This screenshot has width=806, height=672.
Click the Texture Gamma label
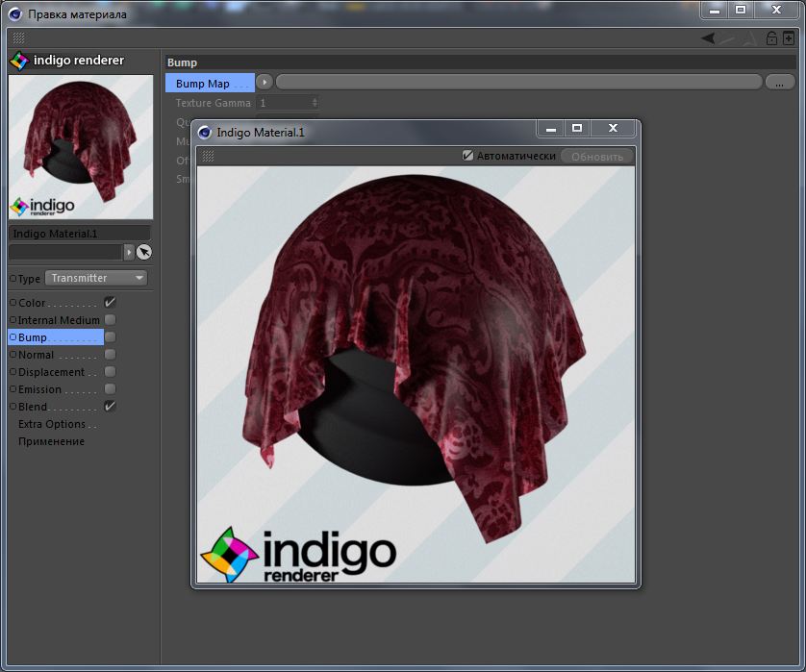click(x=213, y=103)
